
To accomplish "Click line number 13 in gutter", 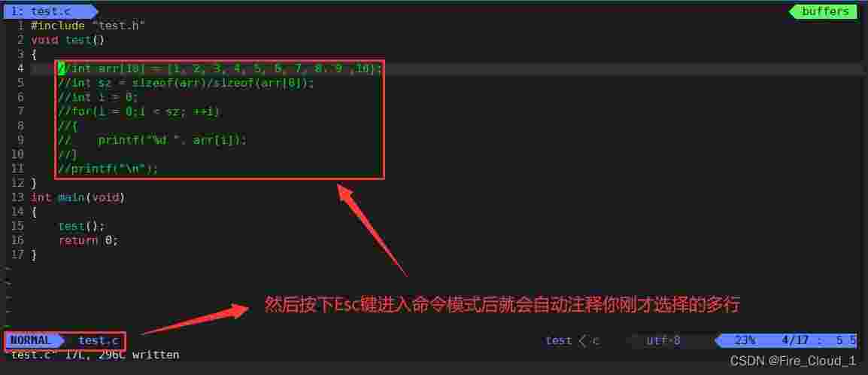I will pyautogui.click(x=18, y=197).
